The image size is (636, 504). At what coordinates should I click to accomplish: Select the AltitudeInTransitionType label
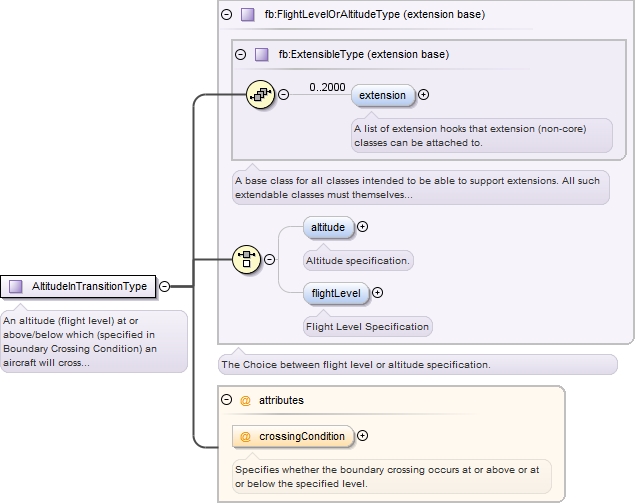tap(89, 287)
